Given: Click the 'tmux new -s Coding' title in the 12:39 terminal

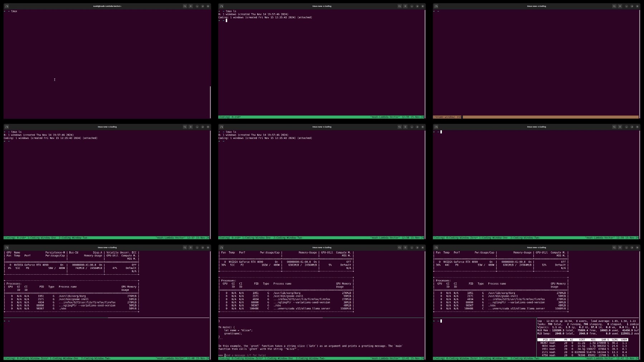Looking at the screenshot, I should point(537,127).
